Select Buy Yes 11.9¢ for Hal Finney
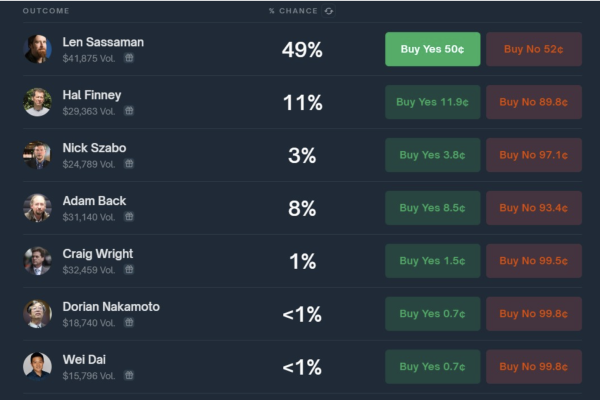 [x=432, y=102]
